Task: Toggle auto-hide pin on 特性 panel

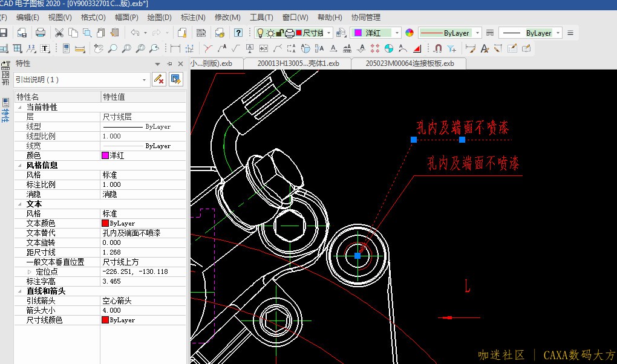Action: (169, 63)
